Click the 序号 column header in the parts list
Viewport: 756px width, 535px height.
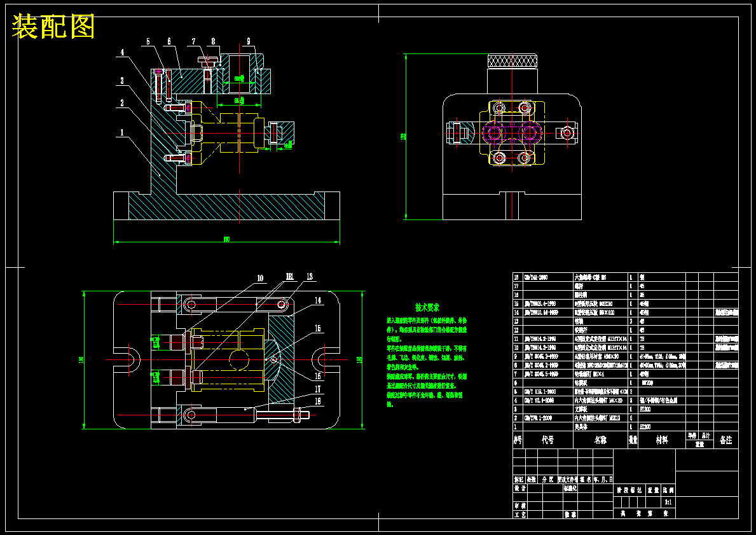(518, 440)
